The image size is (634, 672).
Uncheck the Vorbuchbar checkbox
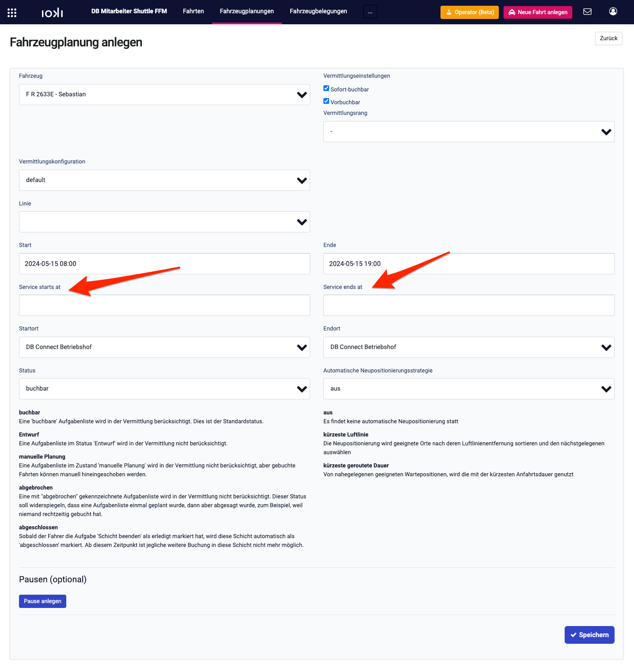coord(326,101)
